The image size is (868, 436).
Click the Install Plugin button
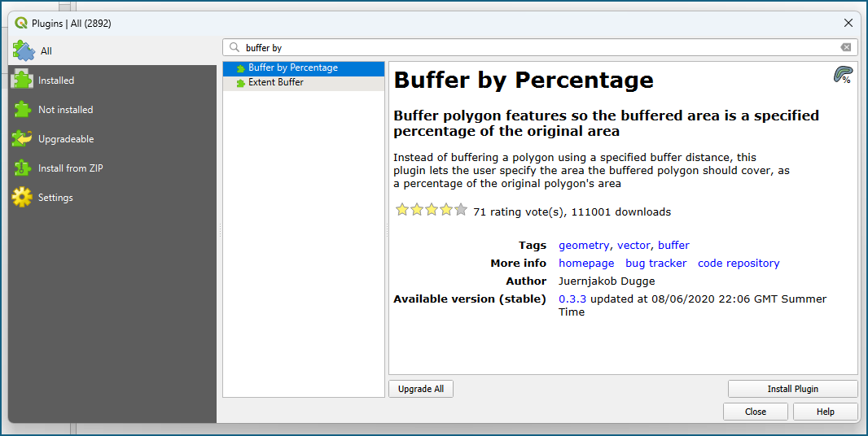coord(793,389)
